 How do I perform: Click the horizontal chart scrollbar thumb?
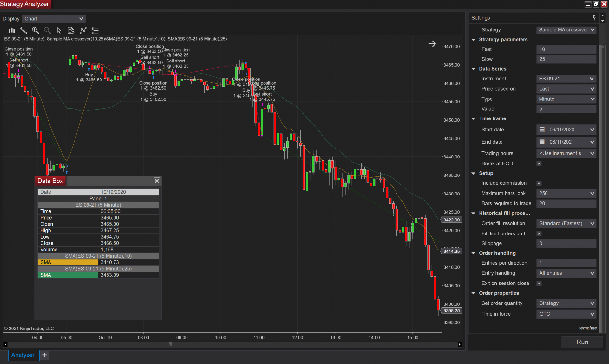click(170, 344)
